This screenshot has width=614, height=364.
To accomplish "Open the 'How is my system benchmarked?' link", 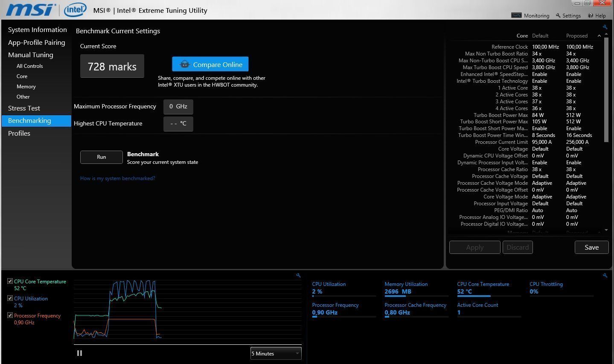I will click(x=117, y=178).
